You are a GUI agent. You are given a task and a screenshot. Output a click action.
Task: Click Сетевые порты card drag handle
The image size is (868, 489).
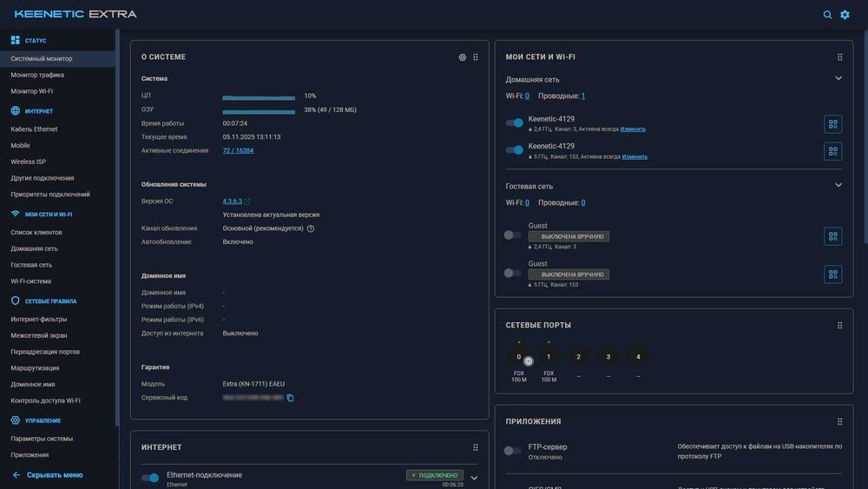[x=839, y=325]
